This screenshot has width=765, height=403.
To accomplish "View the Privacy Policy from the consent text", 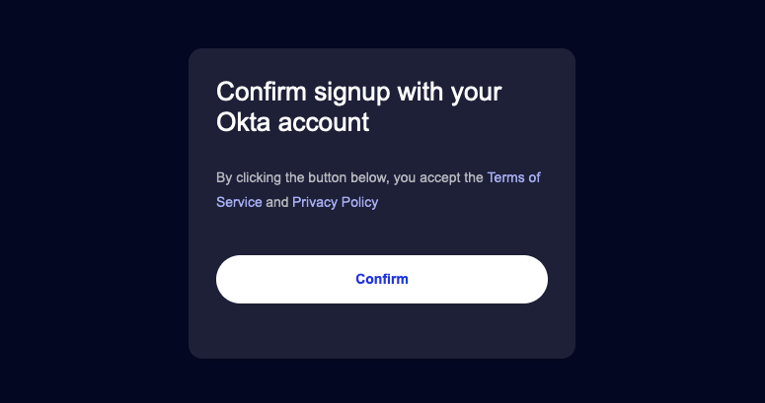I will 335,202.
